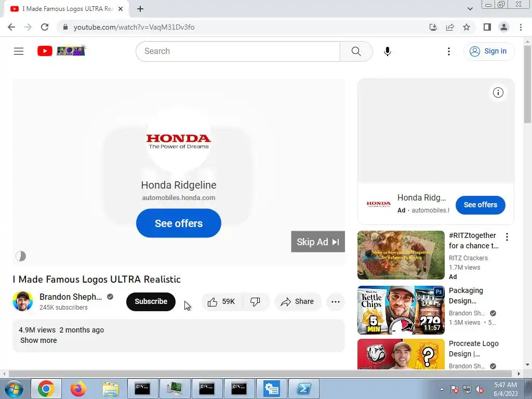Click the browser address bar URL
The width and height of the screenshot is (532, 399).
click(x=134, y=27)
